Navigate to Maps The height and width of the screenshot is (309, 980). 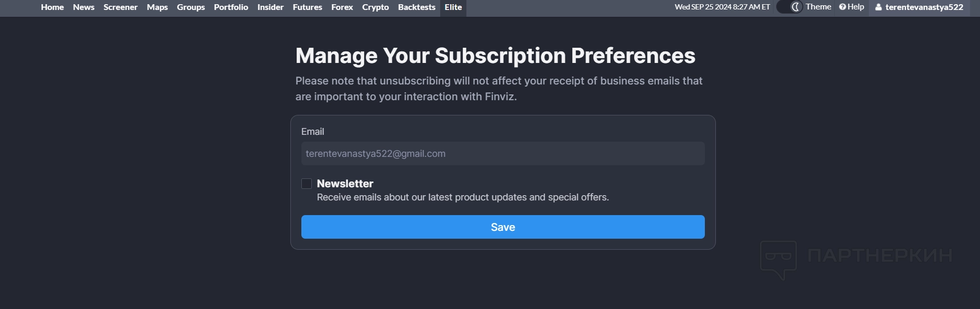pyautogui.click(x=157, y=7)
